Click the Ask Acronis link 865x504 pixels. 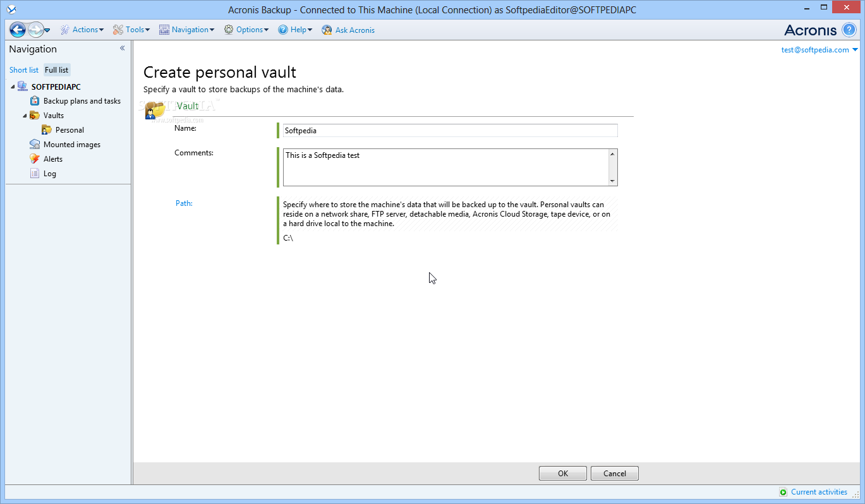[x=355, y=30]
